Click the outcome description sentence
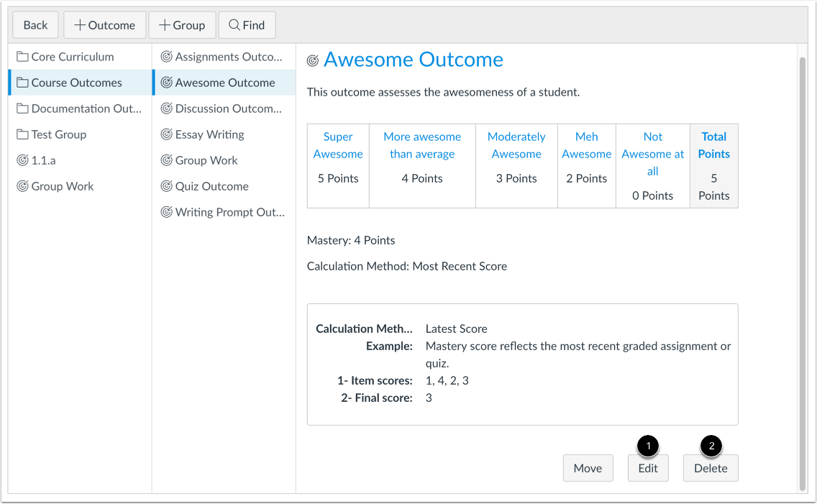 click(443, 92)
